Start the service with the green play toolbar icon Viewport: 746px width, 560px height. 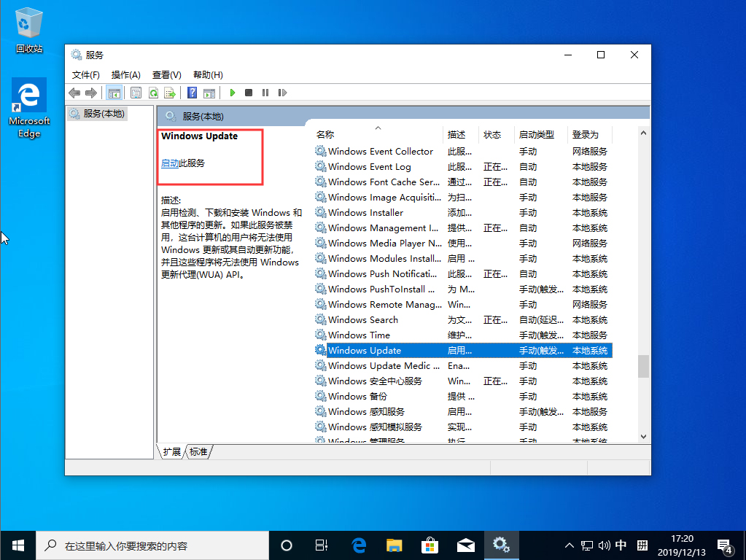tap(232, 93)
